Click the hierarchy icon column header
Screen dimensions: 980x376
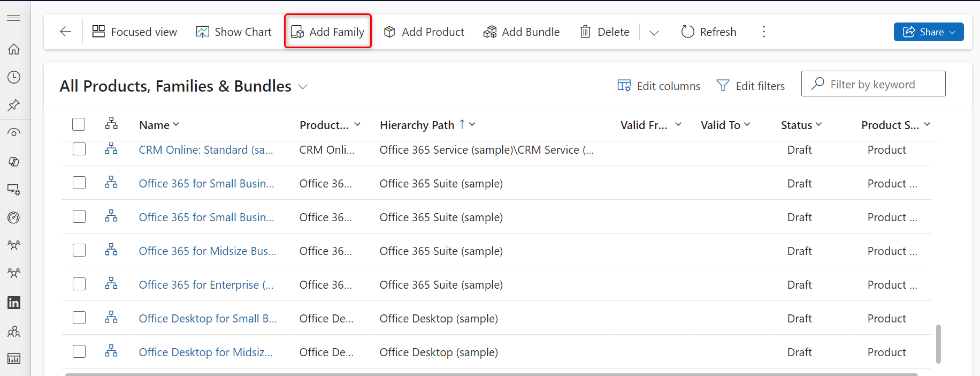[111, 123]
